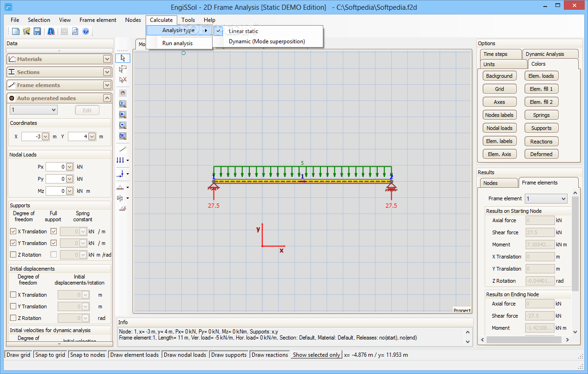Click the Materials panel curve icon

[12, 59]
